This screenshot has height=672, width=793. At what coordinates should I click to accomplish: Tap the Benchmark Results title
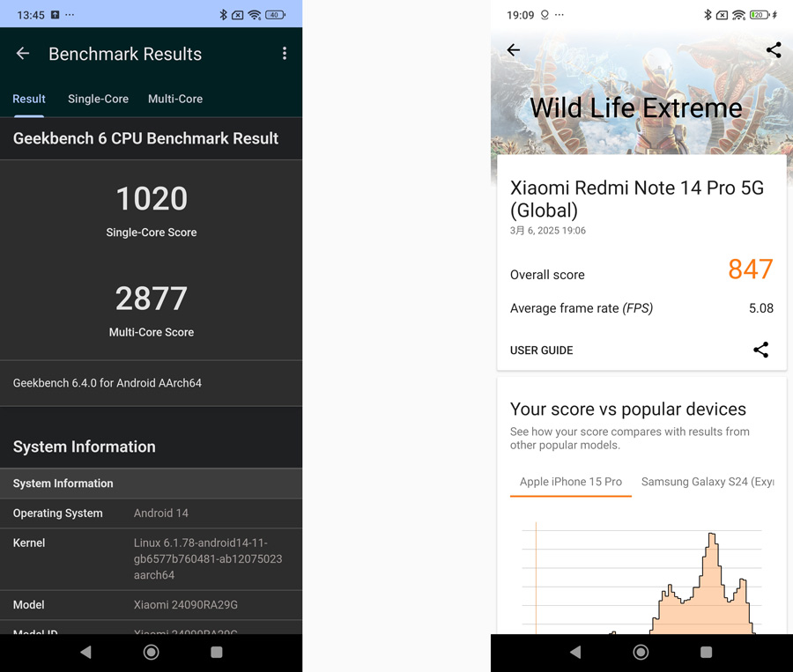pyautogui.click(x=125, y=54)
